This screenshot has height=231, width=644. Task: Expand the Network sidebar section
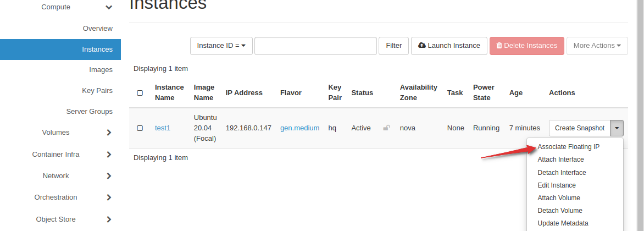pos(109,176)
